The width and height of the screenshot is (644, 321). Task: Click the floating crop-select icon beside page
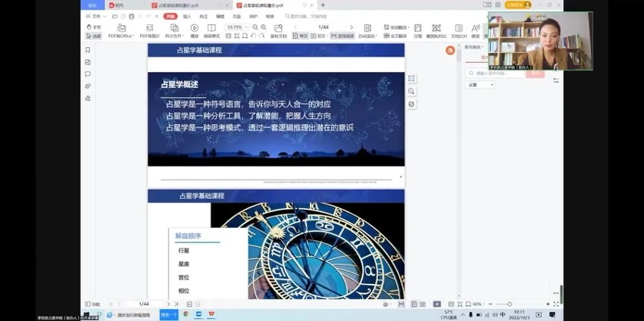(411, 79)
